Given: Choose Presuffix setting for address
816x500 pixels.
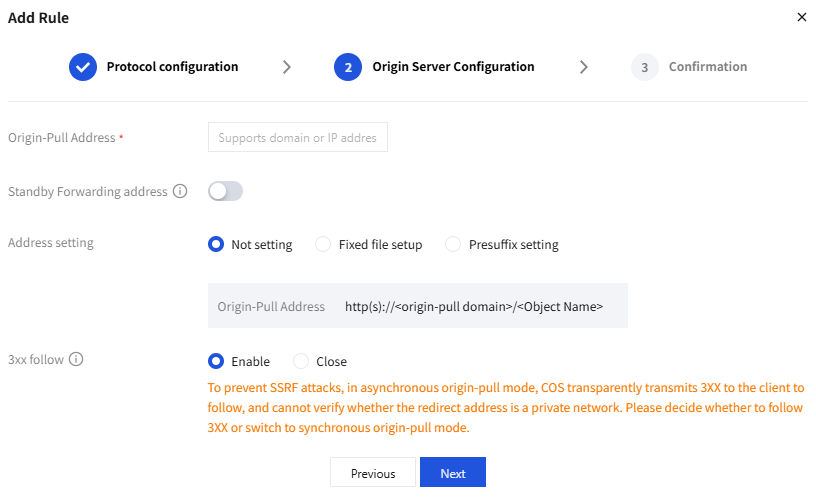Looking at the screenshot, I should [x=453, y=244].
